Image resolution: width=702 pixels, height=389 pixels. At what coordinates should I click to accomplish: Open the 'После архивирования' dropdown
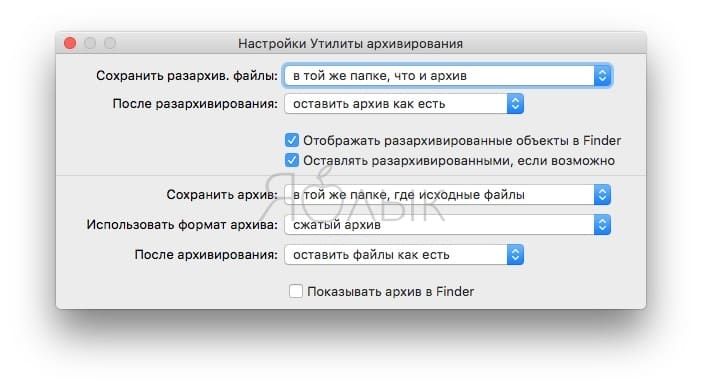(x=404, y=255)
